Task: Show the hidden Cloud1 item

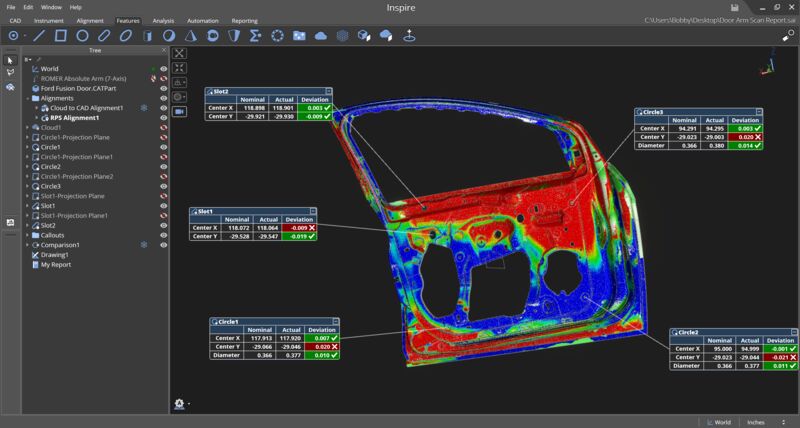Action: point(164,128)
